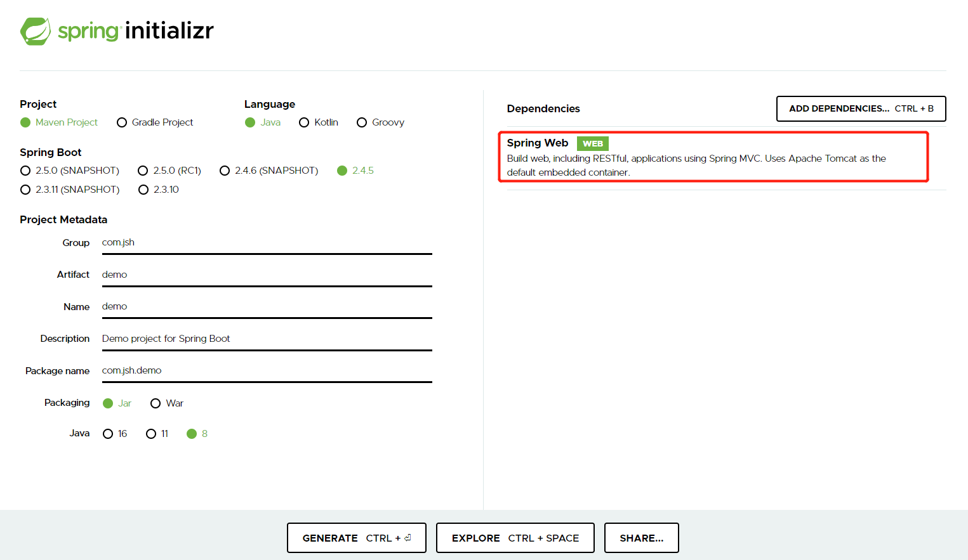Click the Project Metadata heading

tap(63, 220)
